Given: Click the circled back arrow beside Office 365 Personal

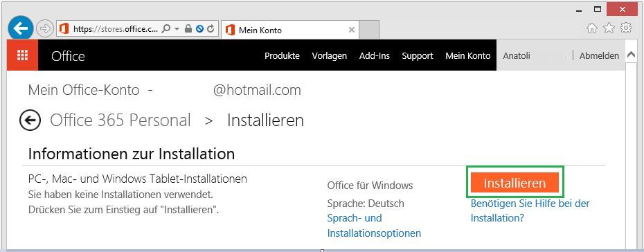Looking at the screenshot, I should coord(30,120).
